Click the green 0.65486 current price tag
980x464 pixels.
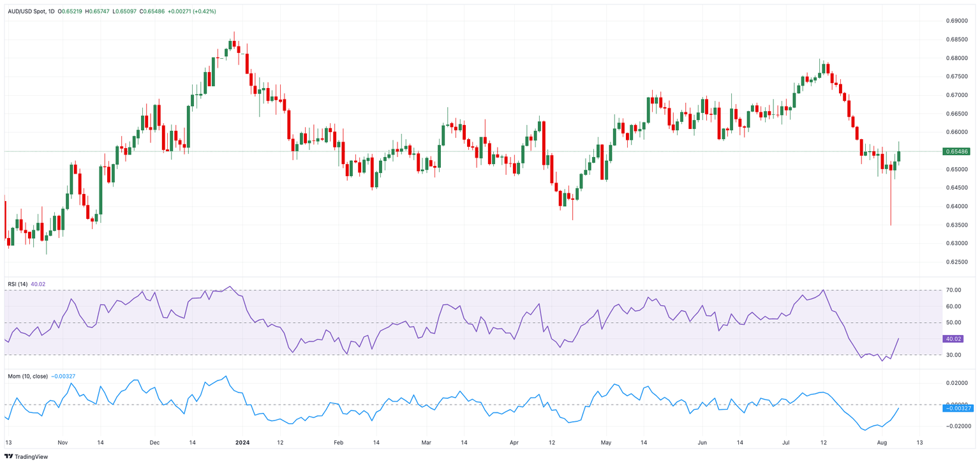pos(956,151)
